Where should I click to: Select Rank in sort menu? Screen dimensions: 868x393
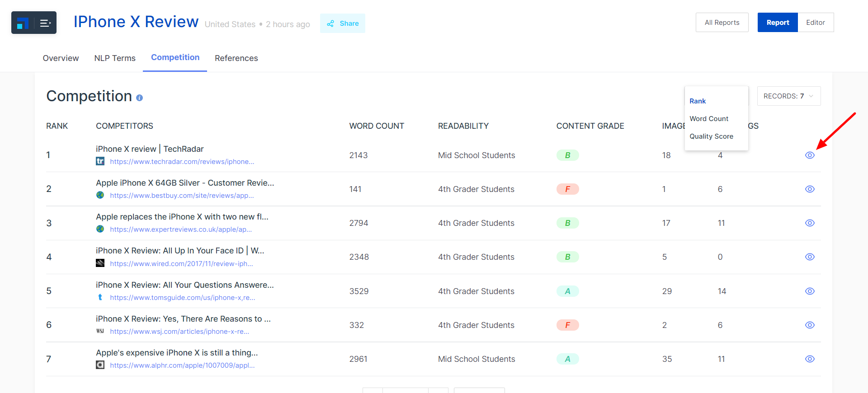tap(698, 101)
